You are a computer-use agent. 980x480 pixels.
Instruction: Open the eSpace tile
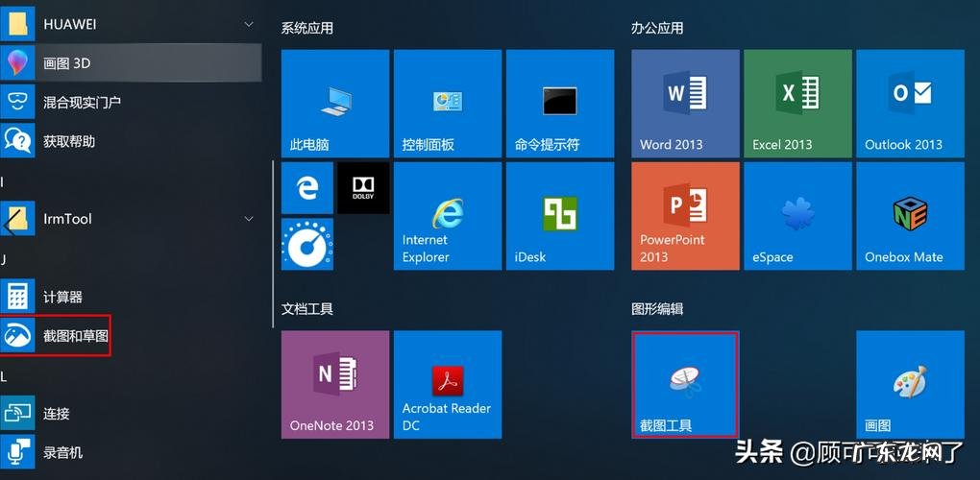[x=797, y=216]
